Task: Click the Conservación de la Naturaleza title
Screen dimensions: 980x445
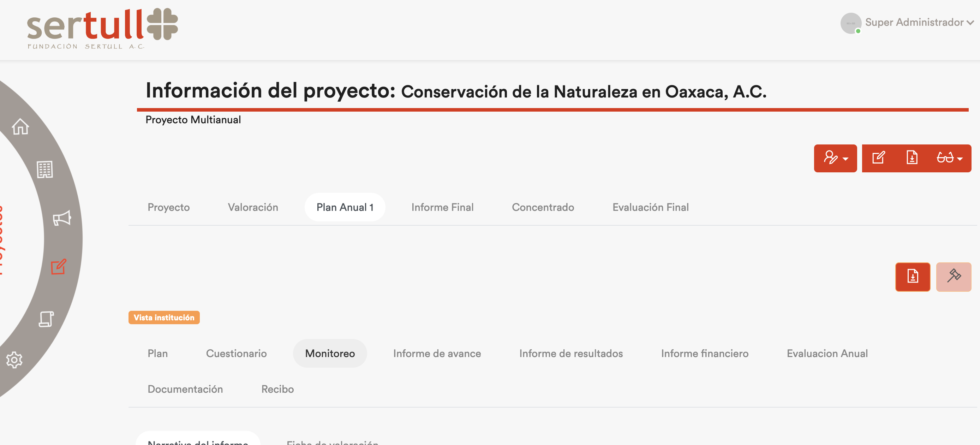Action: pos(584,92)
